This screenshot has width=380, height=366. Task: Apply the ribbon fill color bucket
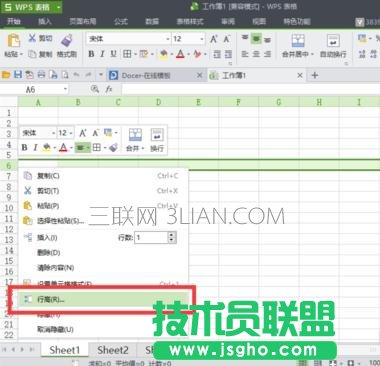(x=163, y=54)
